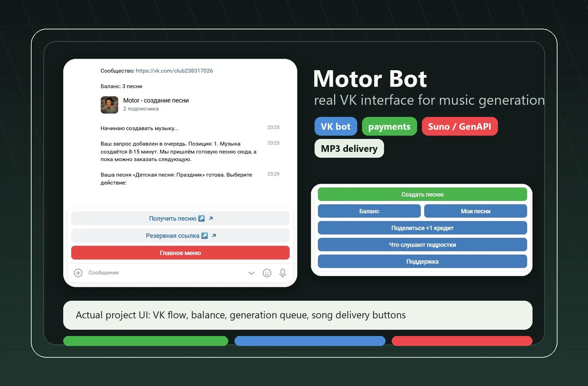Viewport: 588px width, 386px height.
Task: Focus the Сообщение message input field
Action: [x=165, y=273]
